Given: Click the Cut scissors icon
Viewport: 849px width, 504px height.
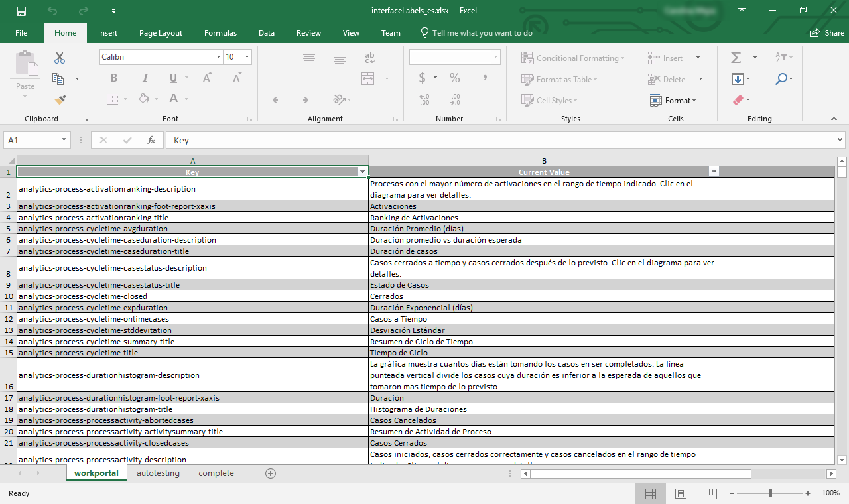Looking at the screenshot, I should coord(60,58).
